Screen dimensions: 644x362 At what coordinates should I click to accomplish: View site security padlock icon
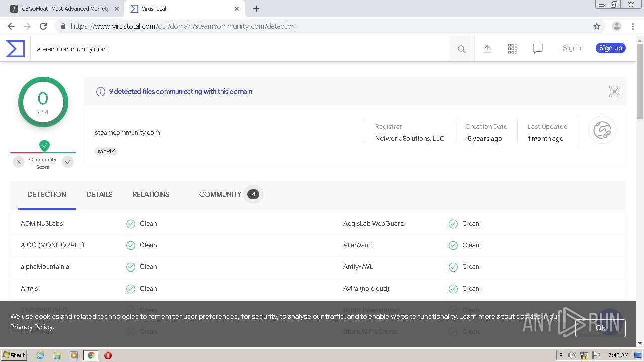pos(63,26)
